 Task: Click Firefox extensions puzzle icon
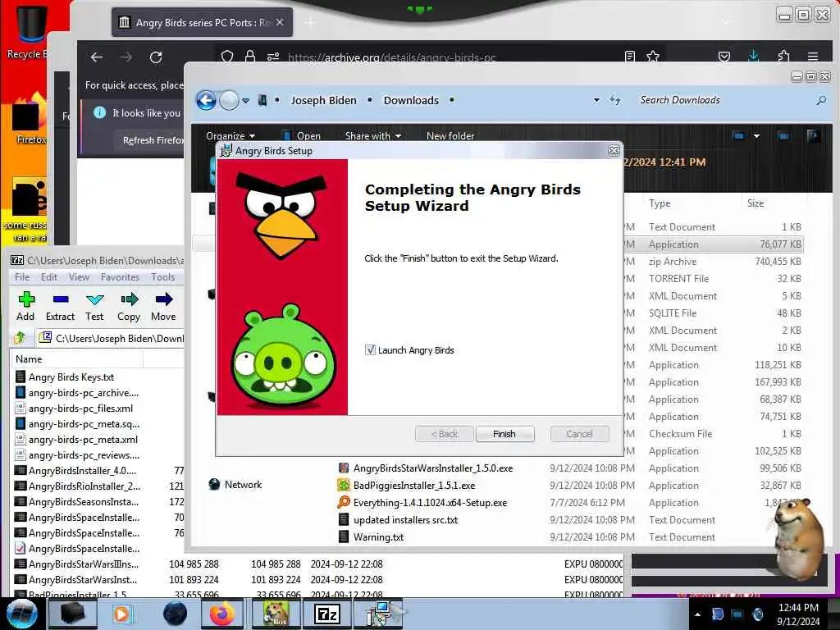tap(783, 57)
